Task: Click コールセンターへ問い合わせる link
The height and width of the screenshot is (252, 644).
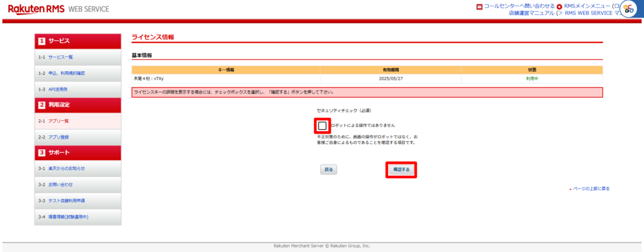Action: coord(519,6)
